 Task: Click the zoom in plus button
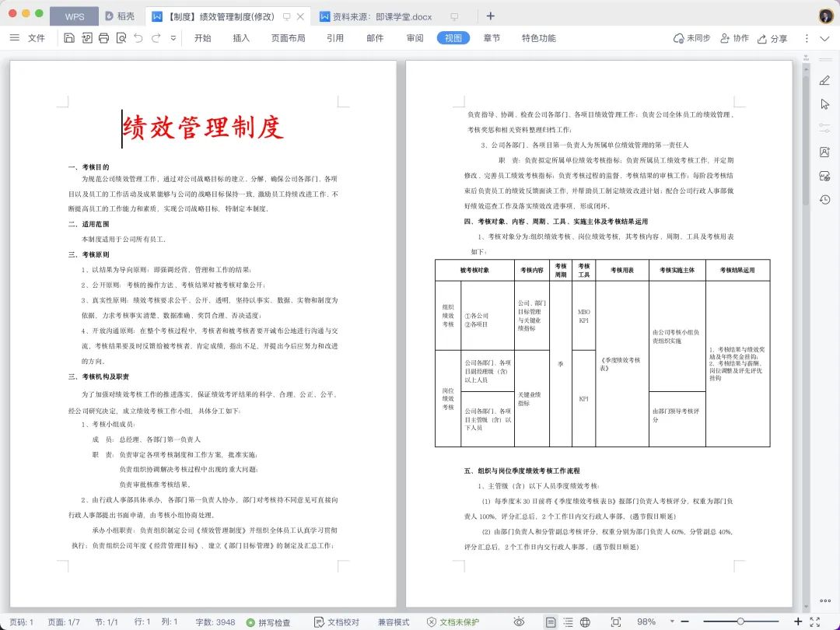tap(798, 621)
